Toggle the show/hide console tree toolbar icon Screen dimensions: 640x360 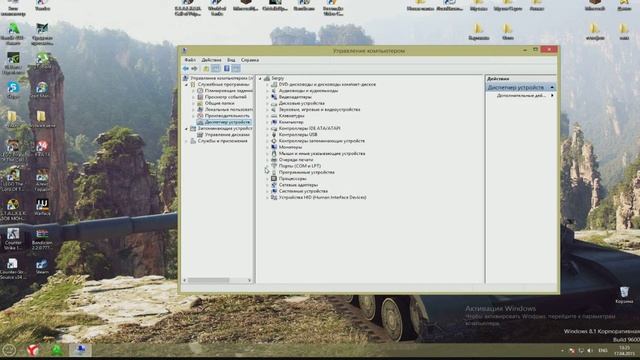coord(216,69)
